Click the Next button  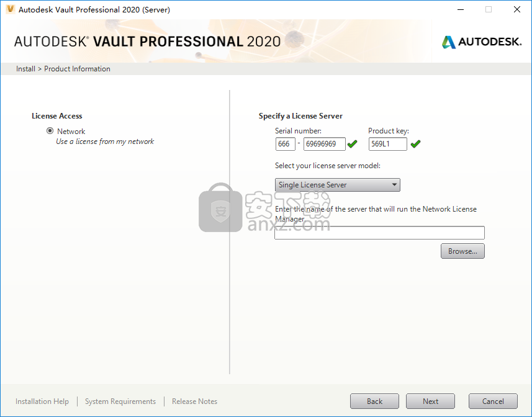coord(430,401)
